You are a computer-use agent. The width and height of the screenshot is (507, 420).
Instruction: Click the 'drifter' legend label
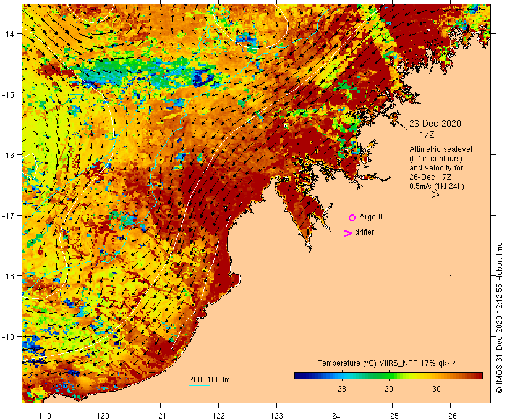[x=364, y=232]
